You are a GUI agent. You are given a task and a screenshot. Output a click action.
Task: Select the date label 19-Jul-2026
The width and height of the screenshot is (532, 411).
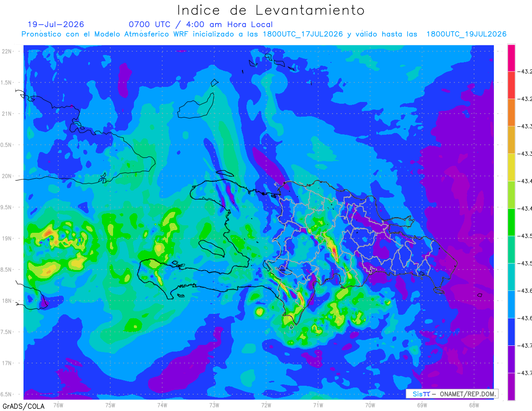pyautogui.click(x=56, y=24)
